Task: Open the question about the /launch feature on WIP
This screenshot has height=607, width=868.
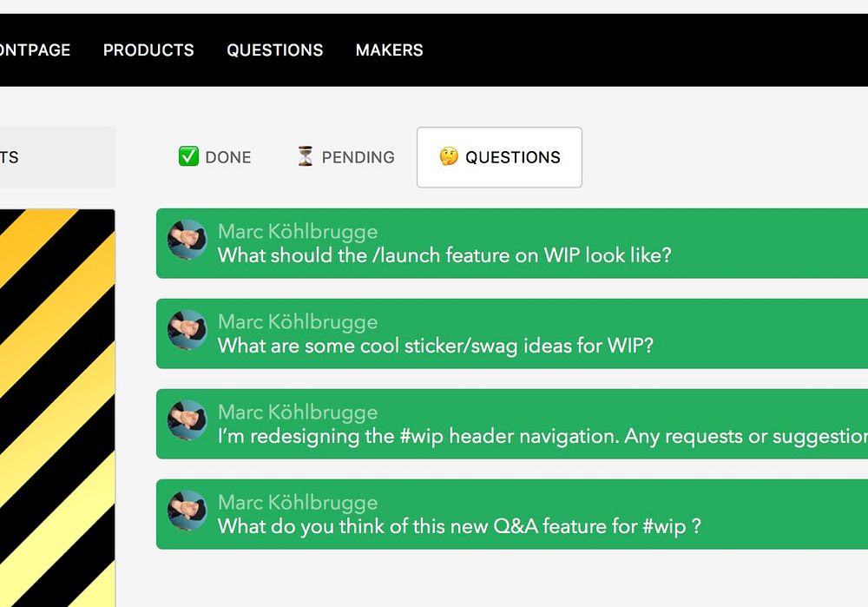Action: (444, 255)
